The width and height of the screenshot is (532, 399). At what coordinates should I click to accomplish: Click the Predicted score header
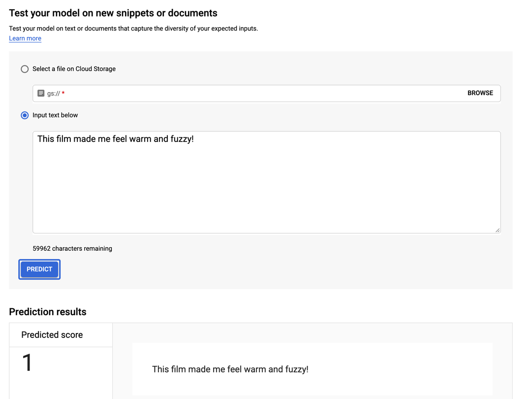52,335
